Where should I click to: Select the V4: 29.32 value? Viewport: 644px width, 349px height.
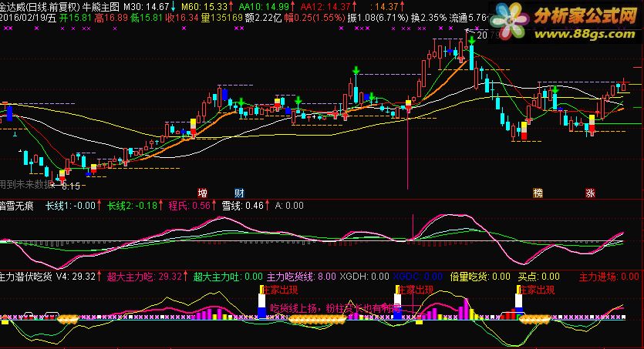(76, 277)
